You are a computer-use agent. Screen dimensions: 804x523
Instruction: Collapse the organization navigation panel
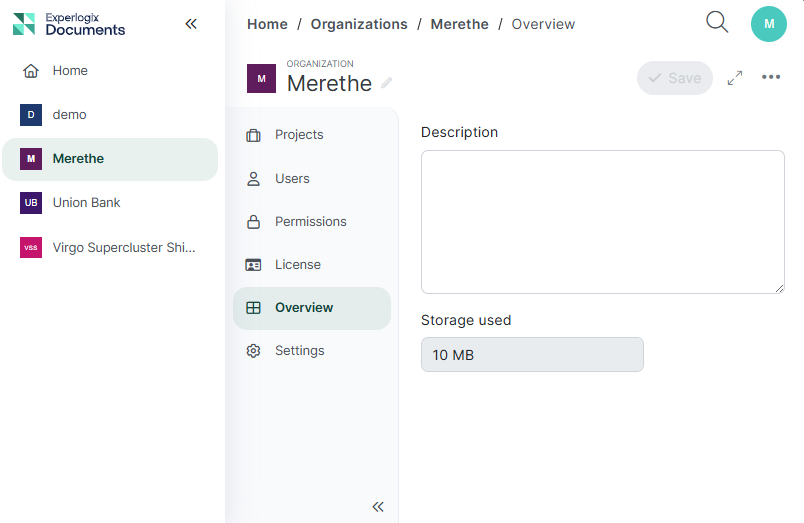point(378,507)
